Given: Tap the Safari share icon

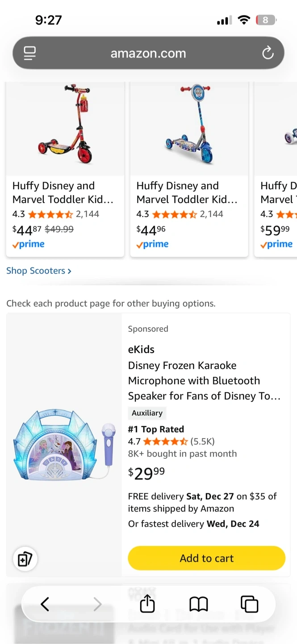Looking at the screenshot, I should 147,604.
